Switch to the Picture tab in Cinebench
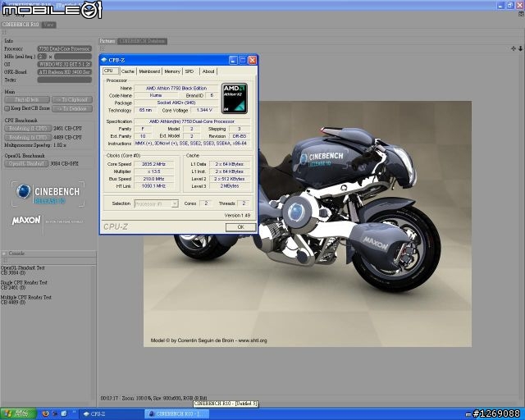This screenshot has width=525, height=420. (107, 41)
